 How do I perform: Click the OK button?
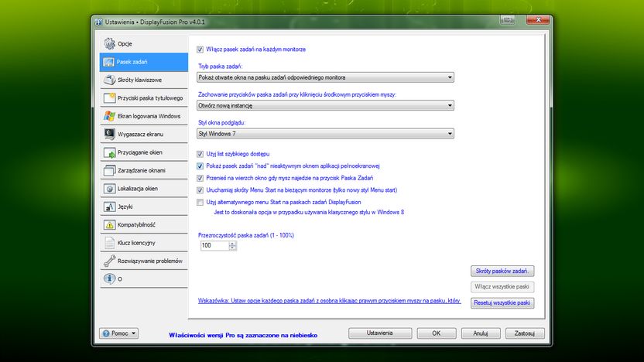point(437,333)
